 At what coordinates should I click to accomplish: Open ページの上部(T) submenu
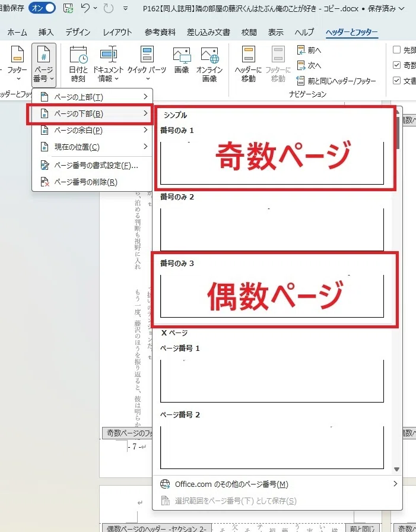pos(92,97)
